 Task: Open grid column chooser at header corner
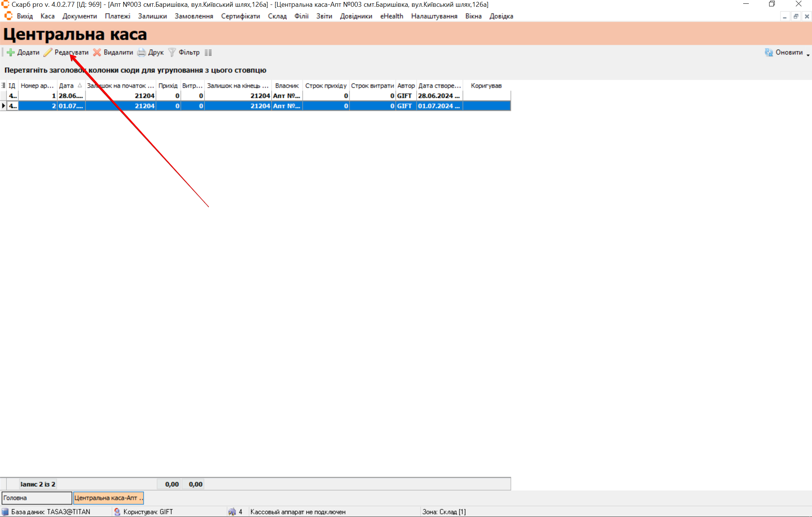point(3,86)
